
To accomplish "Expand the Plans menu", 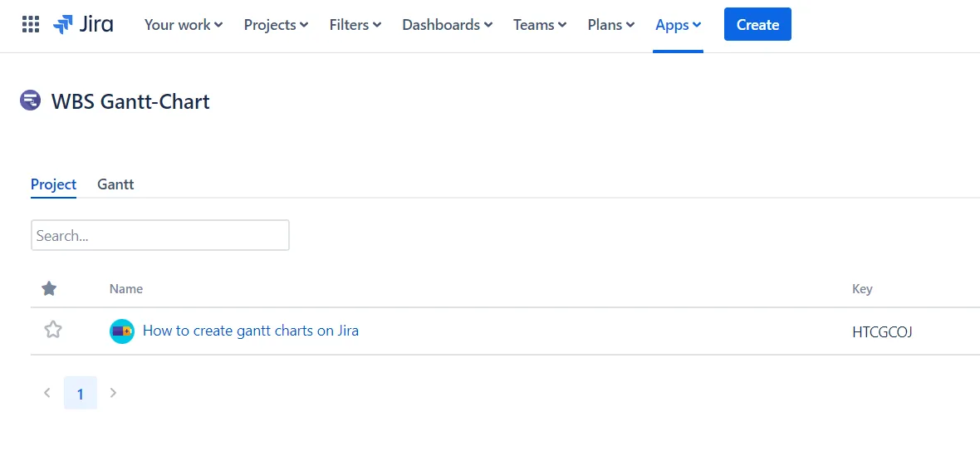I will (x=610, y=25).
